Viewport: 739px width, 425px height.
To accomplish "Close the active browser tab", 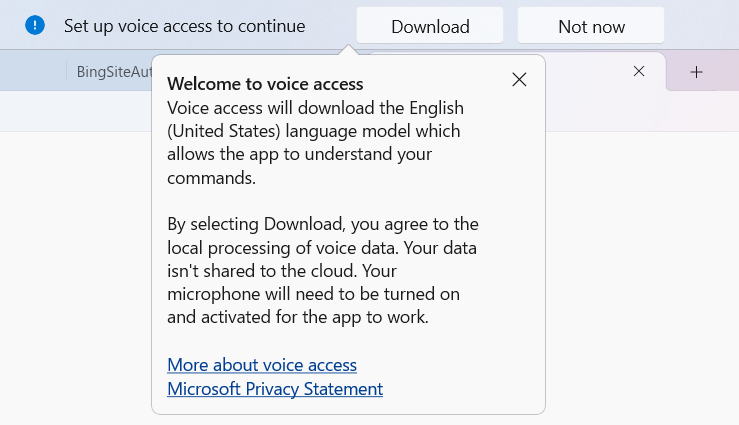I will coord(639,71).
